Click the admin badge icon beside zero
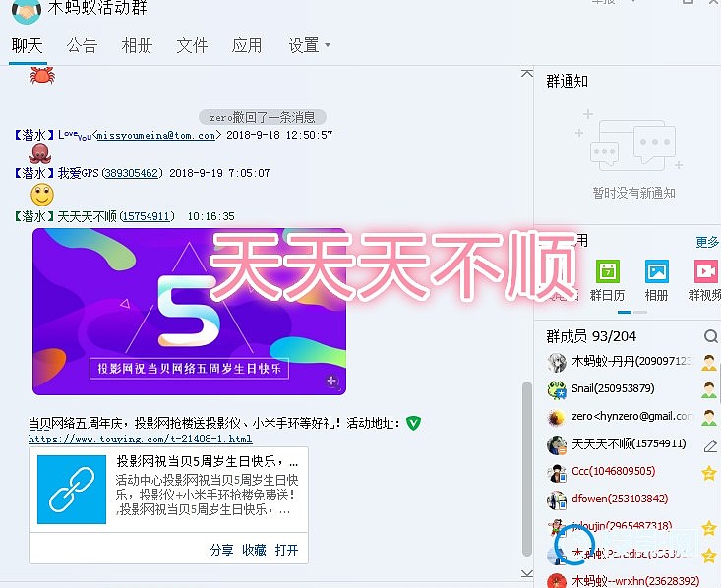 tap(709, 418)
